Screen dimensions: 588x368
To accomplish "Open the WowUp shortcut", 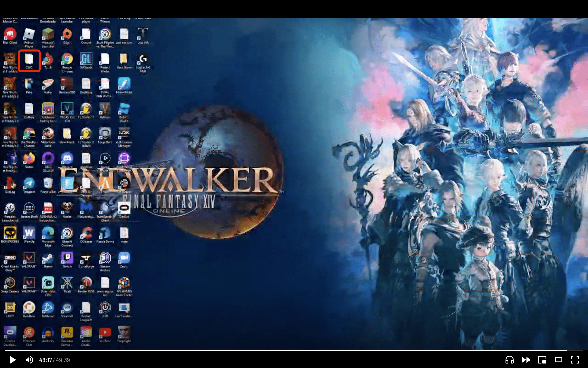I will (29, 235).
